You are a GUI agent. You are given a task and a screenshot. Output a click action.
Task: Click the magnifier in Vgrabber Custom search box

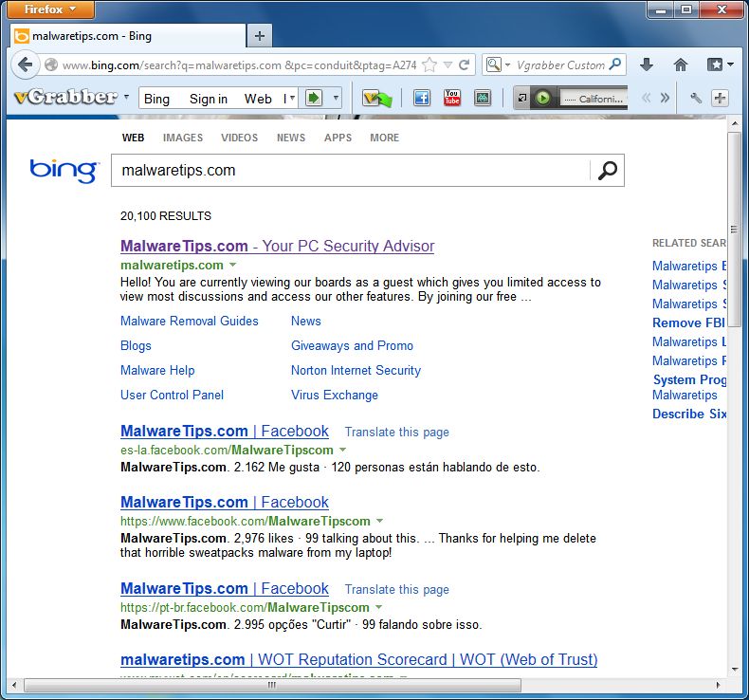[615, 64]
